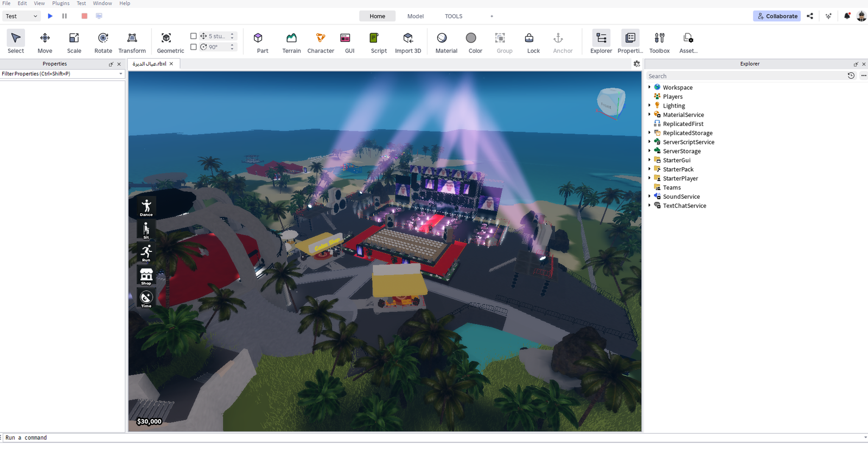Viewport: 868px width, 456px height.
Task: Click the share icon beside Collaborate
Action: coord(810,16)
